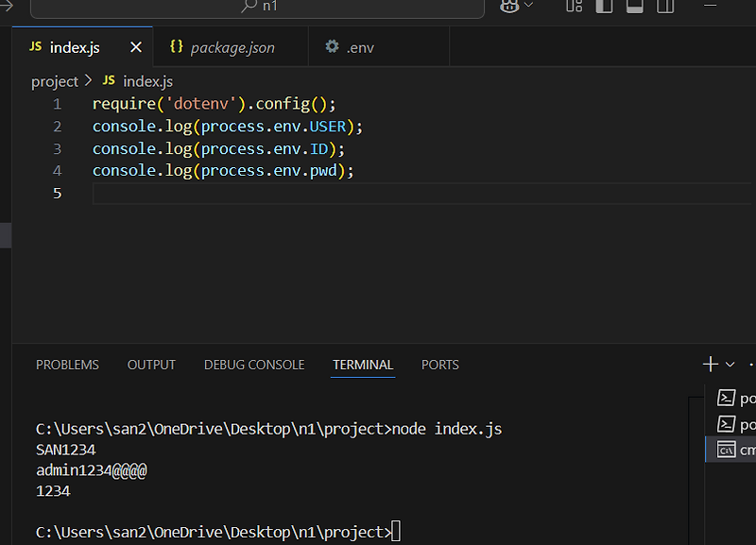
Task: Switch to the OUTPUT tab
Action: [151, 365]
